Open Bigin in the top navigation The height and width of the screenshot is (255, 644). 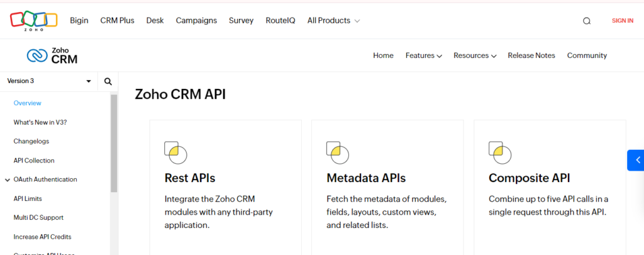pos(79,21)
